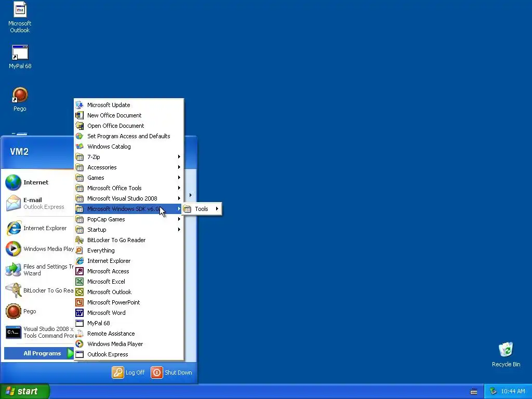Expand the PopCap Games submenu arrow

(179, 219)
